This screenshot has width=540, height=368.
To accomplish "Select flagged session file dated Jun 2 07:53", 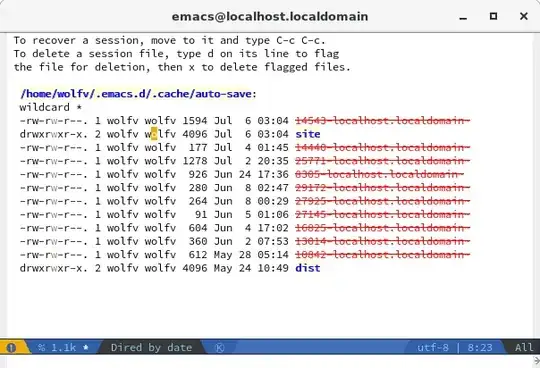I will 383,241.
